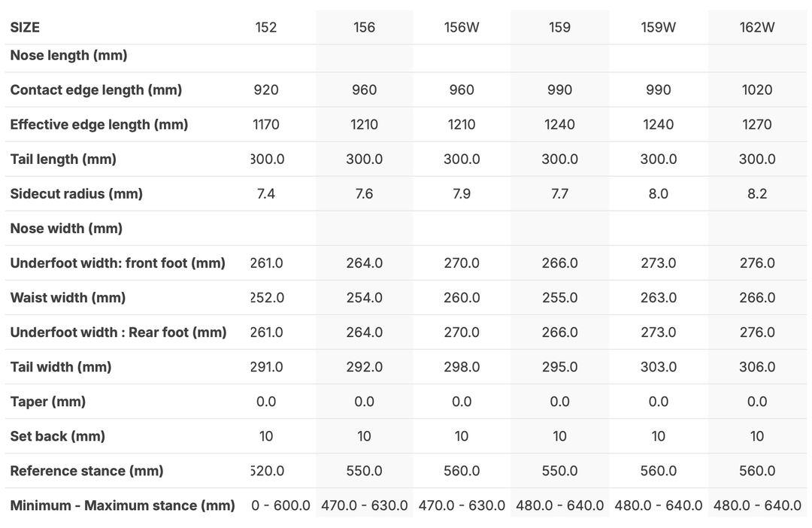
Task: Click the 298.0 tail width value
Action: pyautogui.click(x=462, y=366)
